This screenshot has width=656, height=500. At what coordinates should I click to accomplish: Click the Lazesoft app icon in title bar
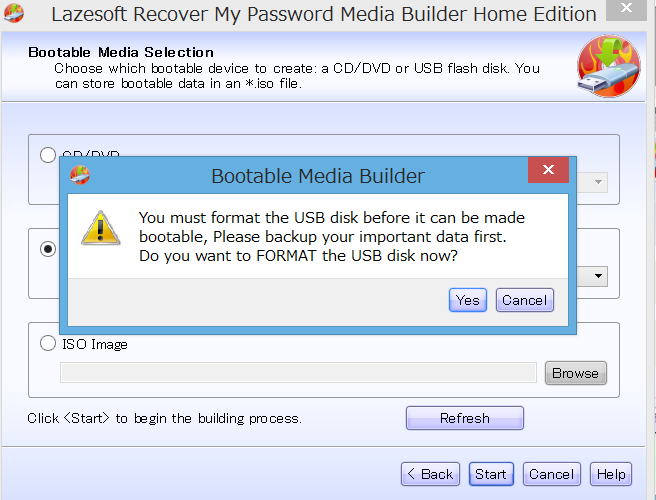14,13
